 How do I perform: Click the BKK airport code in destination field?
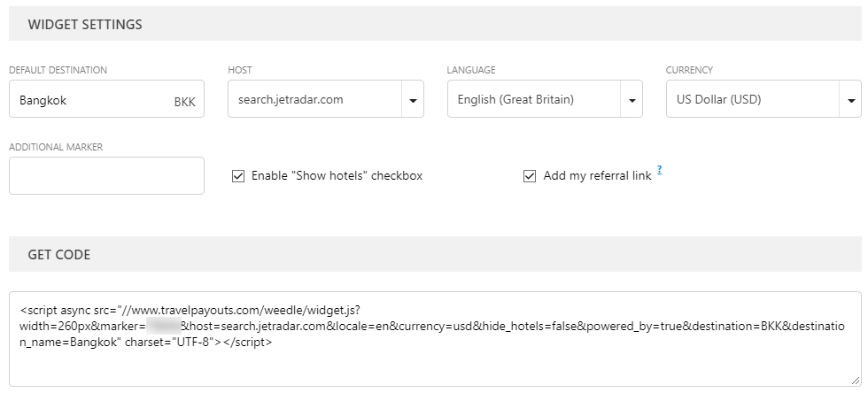185,102
